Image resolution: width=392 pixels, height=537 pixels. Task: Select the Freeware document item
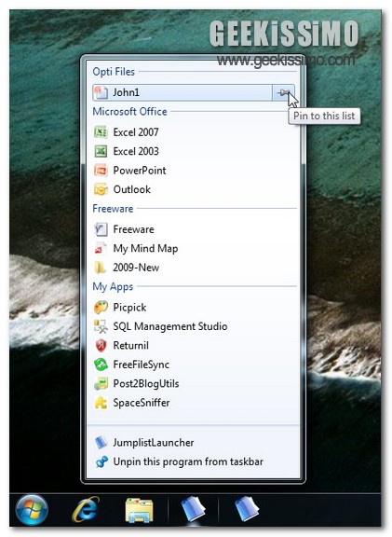click(x=133, y=229)
